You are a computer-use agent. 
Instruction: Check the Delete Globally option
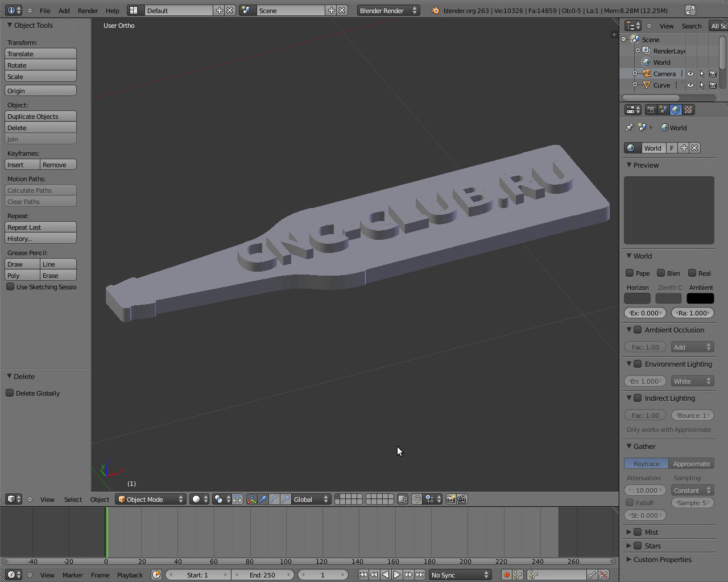point(10,393)
